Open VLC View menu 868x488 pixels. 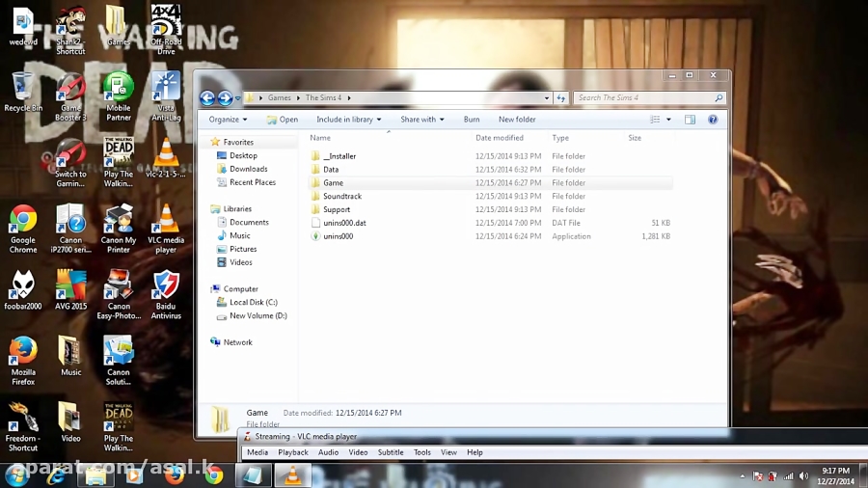point(448,452)
